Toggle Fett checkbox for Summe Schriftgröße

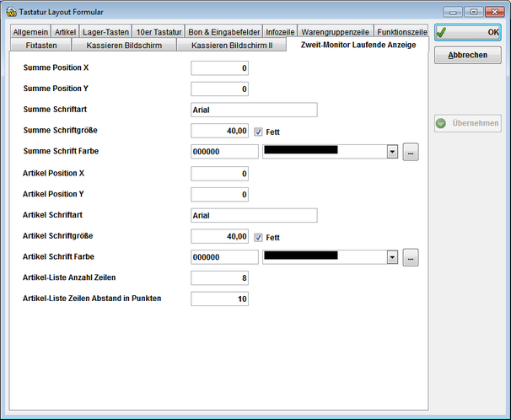(x=258, y=132)
